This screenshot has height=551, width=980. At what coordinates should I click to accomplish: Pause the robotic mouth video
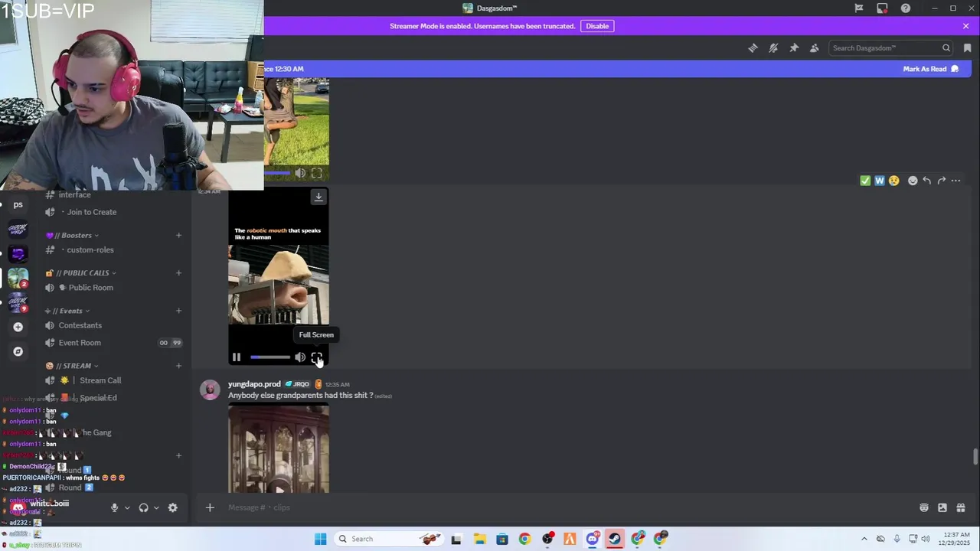(237, 357)
